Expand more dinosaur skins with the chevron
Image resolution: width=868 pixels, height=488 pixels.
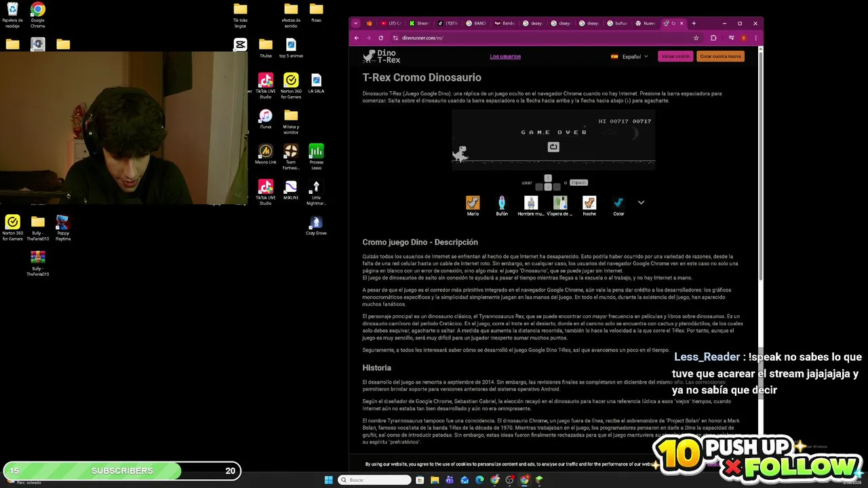(x=641, y=203)
